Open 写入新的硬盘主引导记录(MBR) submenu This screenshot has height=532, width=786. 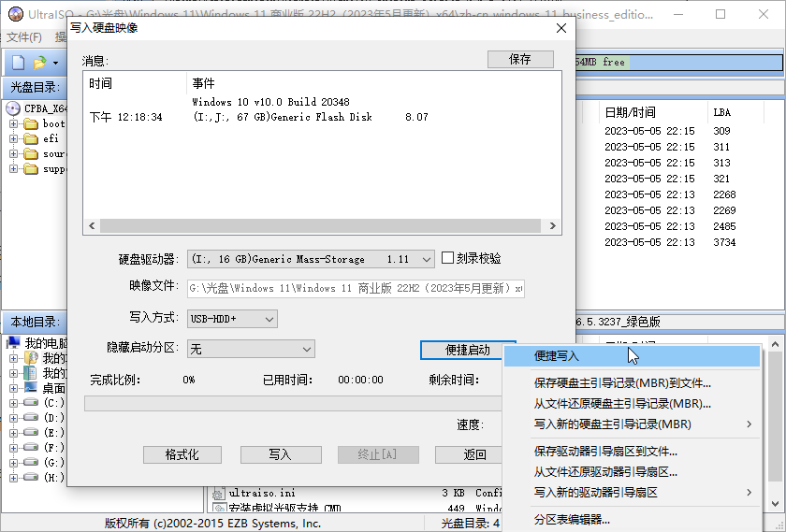pyautogui.click(x=632, y=424)
